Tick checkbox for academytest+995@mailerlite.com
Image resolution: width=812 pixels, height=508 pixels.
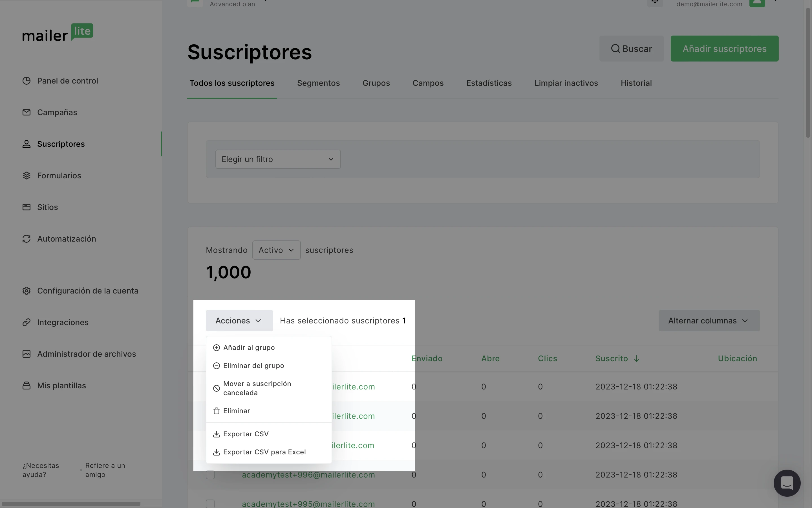coord(210,504)
